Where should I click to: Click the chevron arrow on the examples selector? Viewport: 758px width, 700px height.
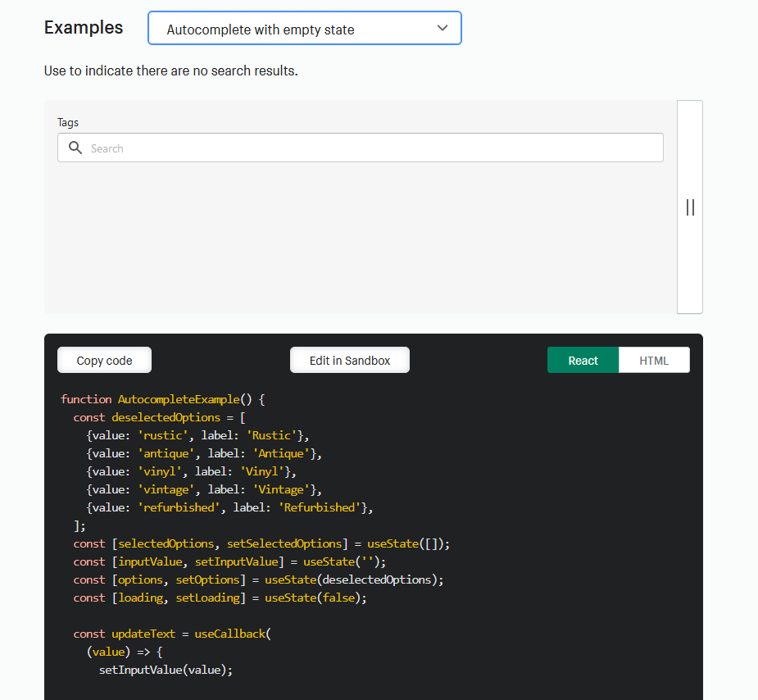pyautogui.click(x=443, y=28)
